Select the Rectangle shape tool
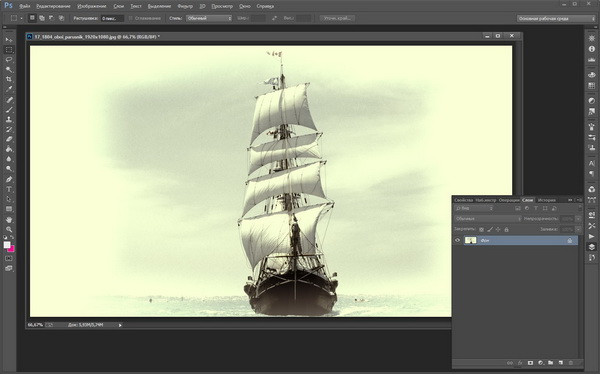This screenshot has height=374, width=600. [9, 209]
